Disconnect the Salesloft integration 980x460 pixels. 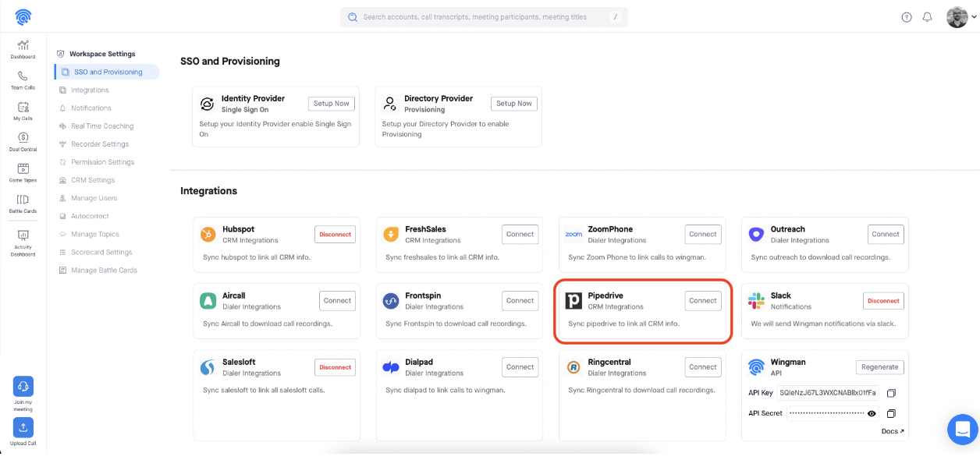click(336, 366)
